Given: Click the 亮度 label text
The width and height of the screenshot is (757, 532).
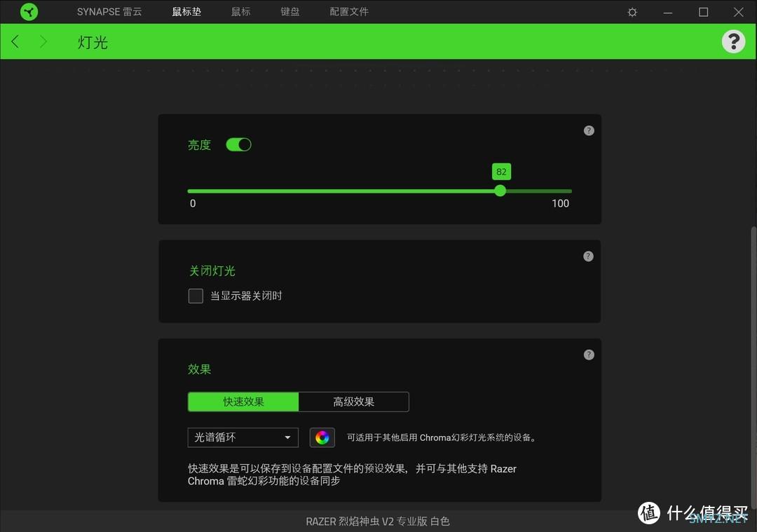Looking at the screenshot, I should pyautogui.click(x=199, y=145).
